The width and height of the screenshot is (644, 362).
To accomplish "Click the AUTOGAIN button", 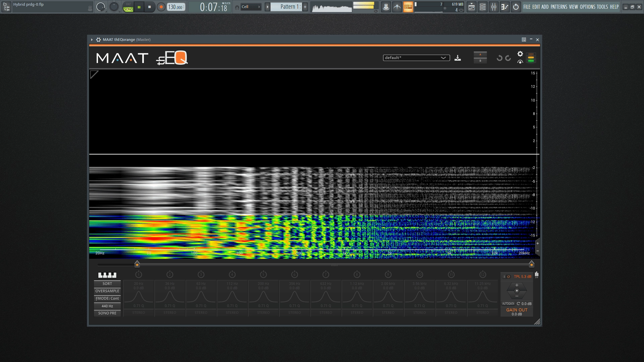I will (508, 304).
